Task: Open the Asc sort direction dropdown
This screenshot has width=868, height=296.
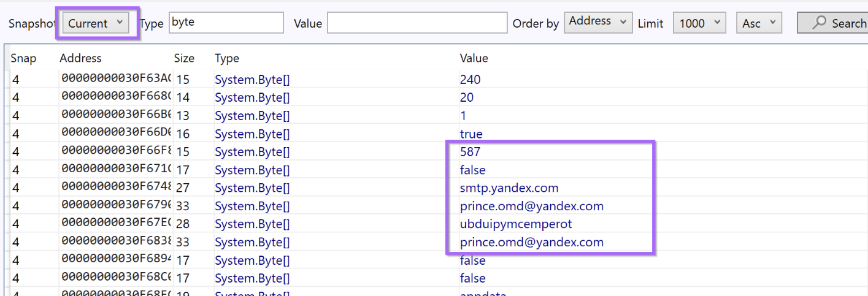Action: pos(759,23)
